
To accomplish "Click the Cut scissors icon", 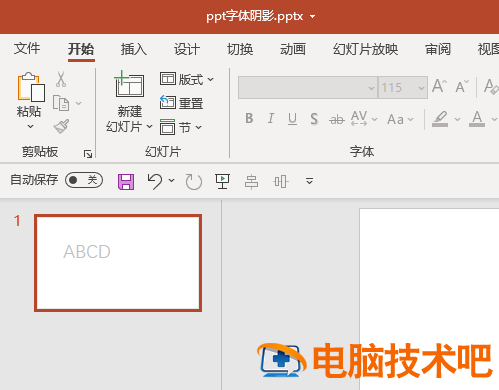I will (x=61, y=79).
